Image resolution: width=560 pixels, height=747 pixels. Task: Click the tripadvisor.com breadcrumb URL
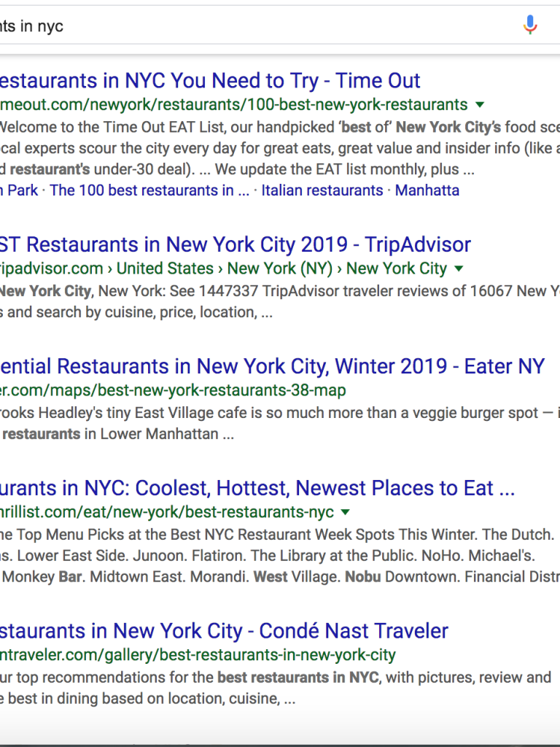pos(223,268)
